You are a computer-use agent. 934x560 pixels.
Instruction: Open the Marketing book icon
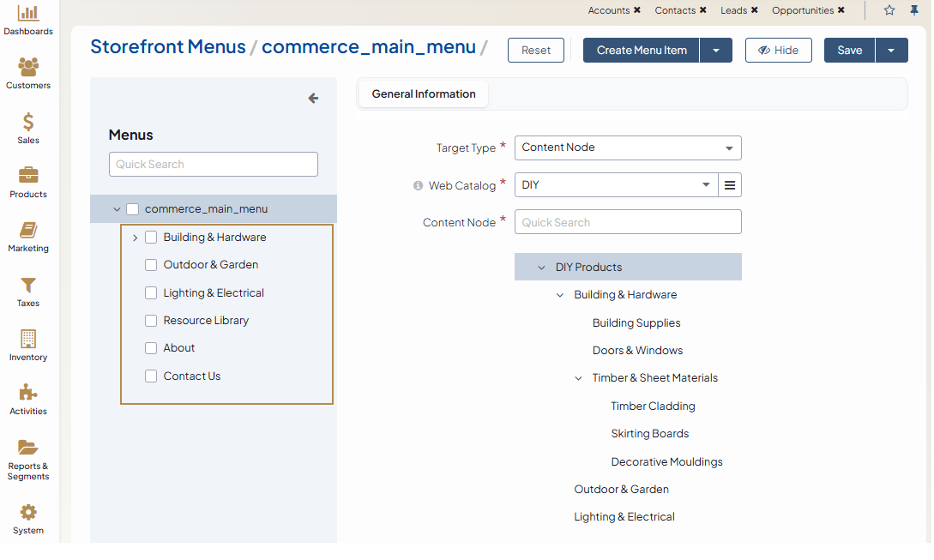pos(28,231)
